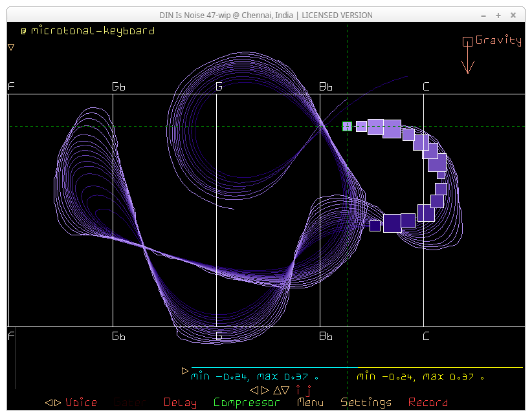Click the red 'j' symbol
532x417 pixels.
tap(308, 390)
